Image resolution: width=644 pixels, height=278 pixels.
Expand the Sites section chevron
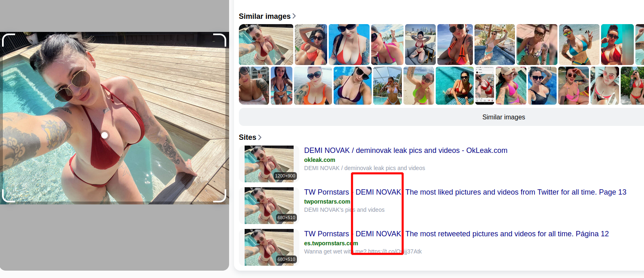pyautogui.click(x=260, y=137)
